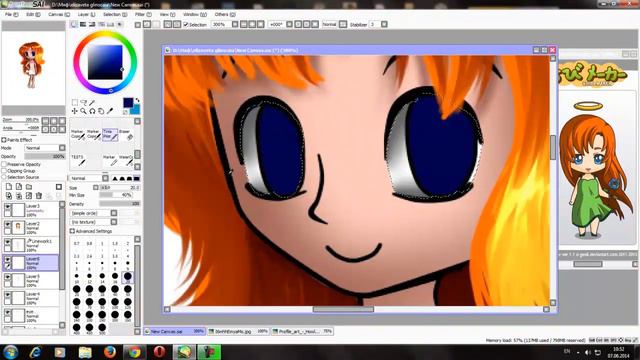This screenshot has width=640, height=360.
Task: Open the Others menu
Action: [x=225, y=14]
